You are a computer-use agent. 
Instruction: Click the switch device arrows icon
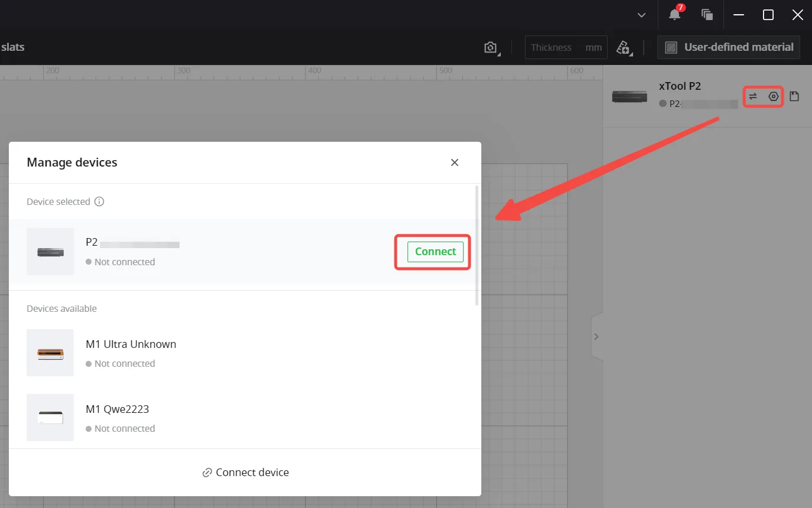(753, 96)
